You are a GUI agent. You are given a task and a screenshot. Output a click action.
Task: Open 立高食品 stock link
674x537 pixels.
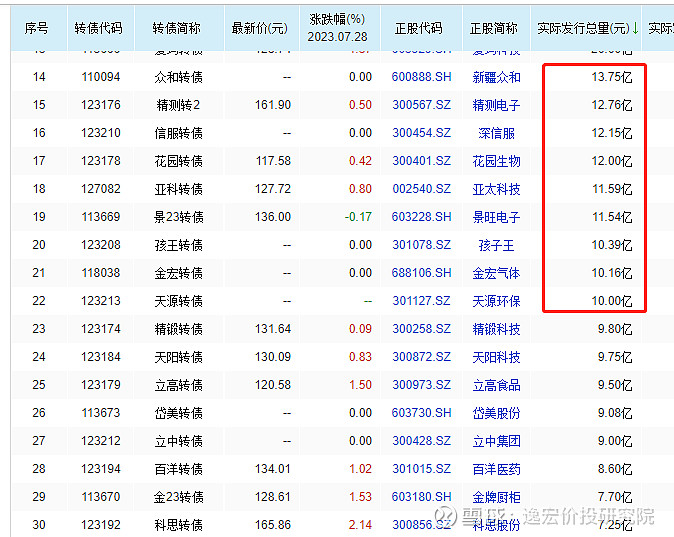click(x=496, y=385)
